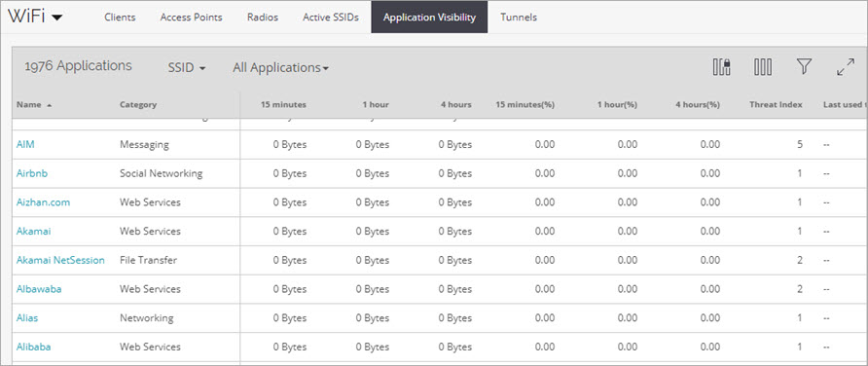This screenshot has height=366, width=868.
Task: Click Networking category in Alias row
Action: pyautogui.click(x=146, y=318)
